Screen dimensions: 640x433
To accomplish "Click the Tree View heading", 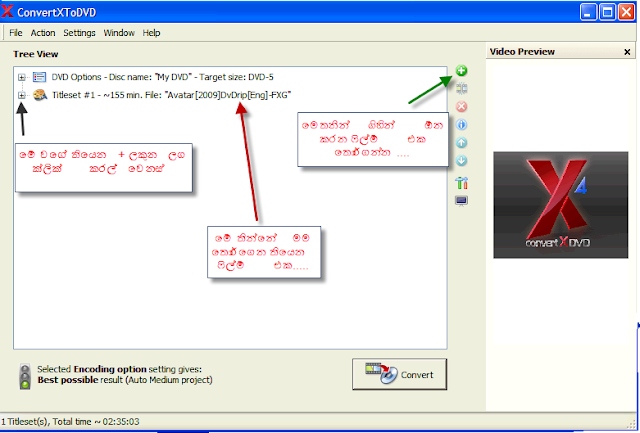I will pos(36,54).
